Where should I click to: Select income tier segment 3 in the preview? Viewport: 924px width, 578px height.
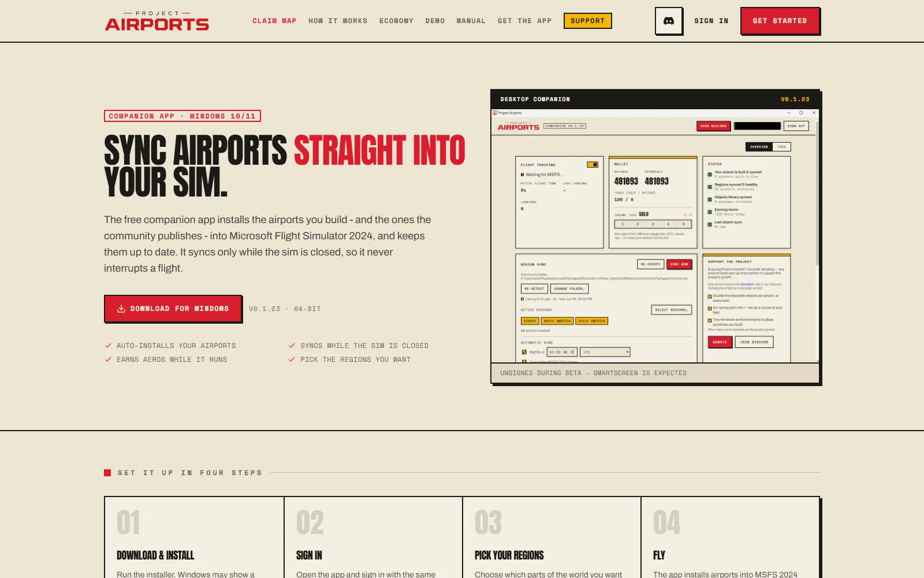tap(653, 224)
